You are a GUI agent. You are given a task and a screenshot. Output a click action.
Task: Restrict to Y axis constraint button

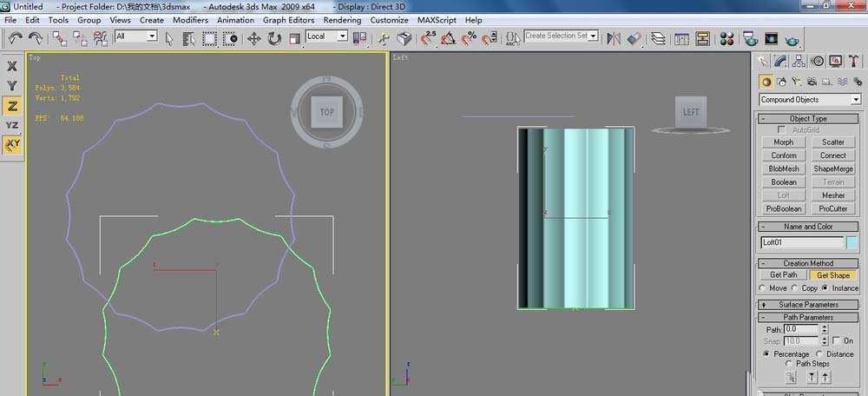click(12, 86)
